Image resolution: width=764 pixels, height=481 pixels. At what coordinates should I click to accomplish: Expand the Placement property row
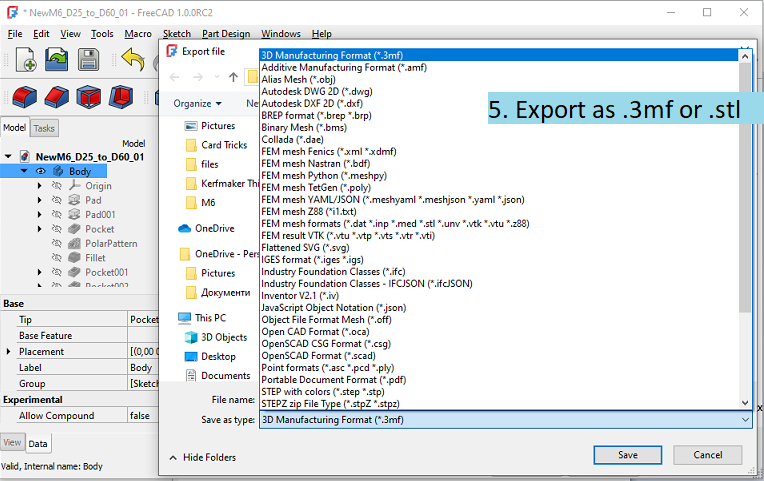(8, 351)
